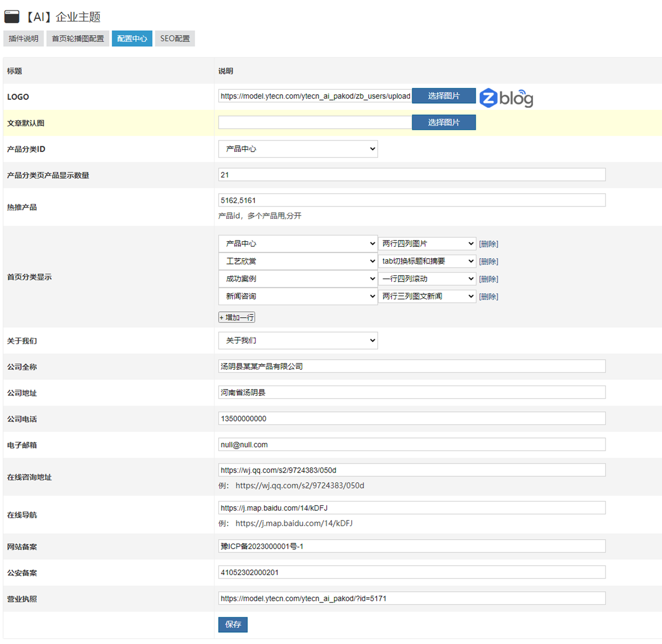This screenshot has height=644, width=662.
Task: Delete the 产品中心 homepage category row
Action: click(x=489, y=244)
